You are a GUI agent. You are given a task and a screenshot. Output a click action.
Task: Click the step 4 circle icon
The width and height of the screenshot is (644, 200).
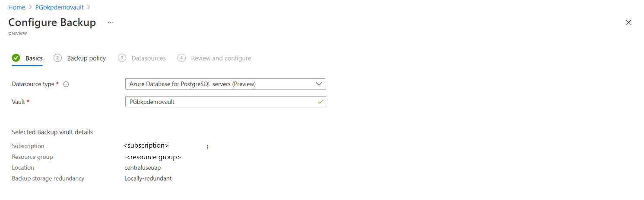[x=181, y=58]
